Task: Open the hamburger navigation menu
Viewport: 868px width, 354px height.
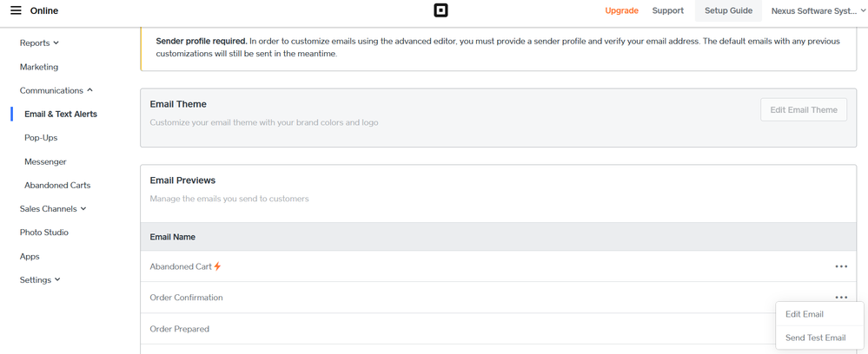Action: 16,10
